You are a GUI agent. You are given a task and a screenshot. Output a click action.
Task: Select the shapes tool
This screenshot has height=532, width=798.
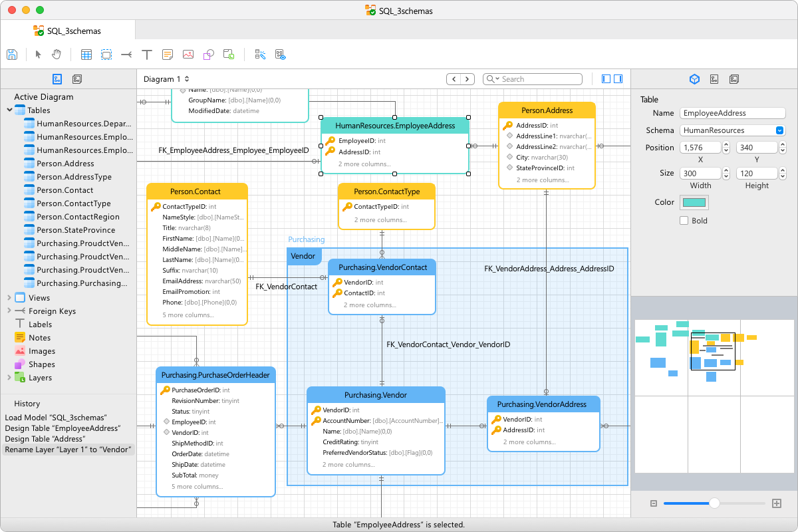208,54
